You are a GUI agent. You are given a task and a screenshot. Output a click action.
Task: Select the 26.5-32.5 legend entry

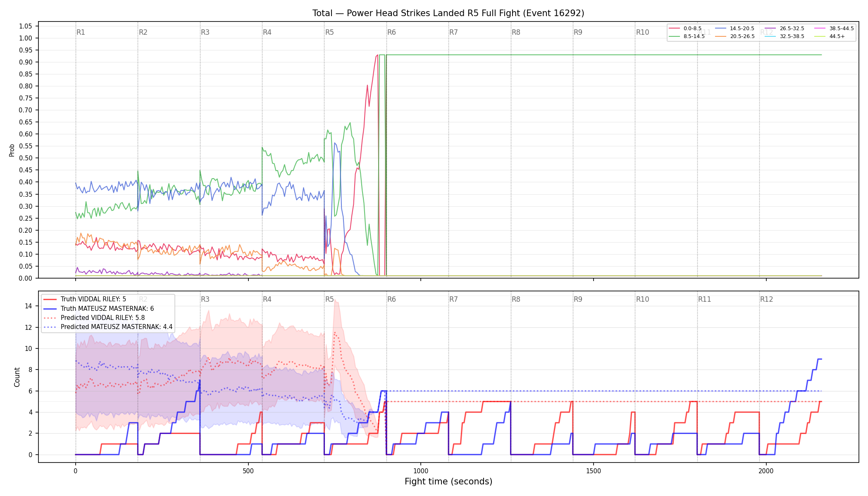pyautogui.click(x=785, y=29)
